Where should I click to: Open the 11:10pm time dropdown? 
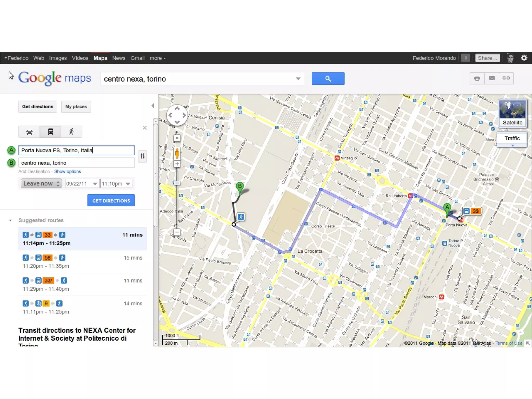tap(116, 184)
